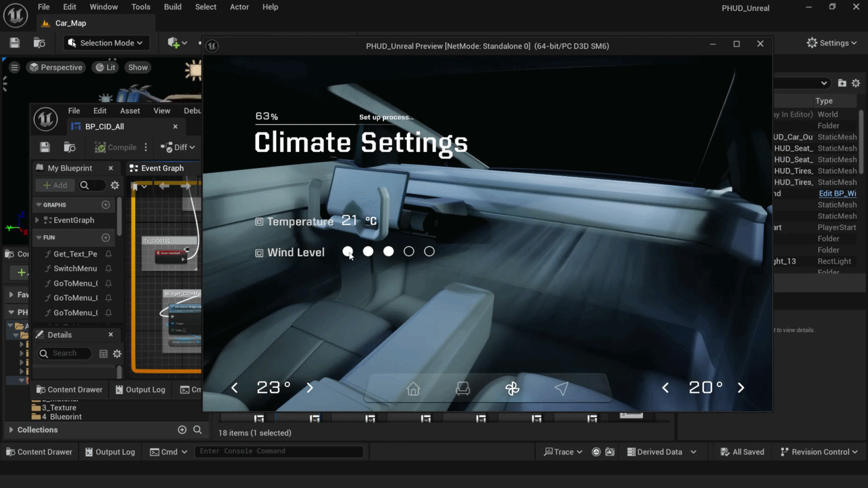Open blueprint settings gear beside search
The height and width of the screenshot is (488, 868).
(115, 185)
